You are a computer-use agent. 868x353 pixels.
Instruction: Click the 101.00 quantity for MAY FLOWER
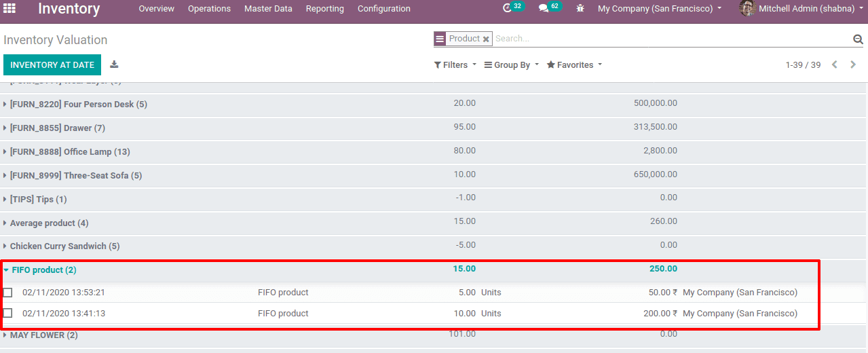pos(462,334)
